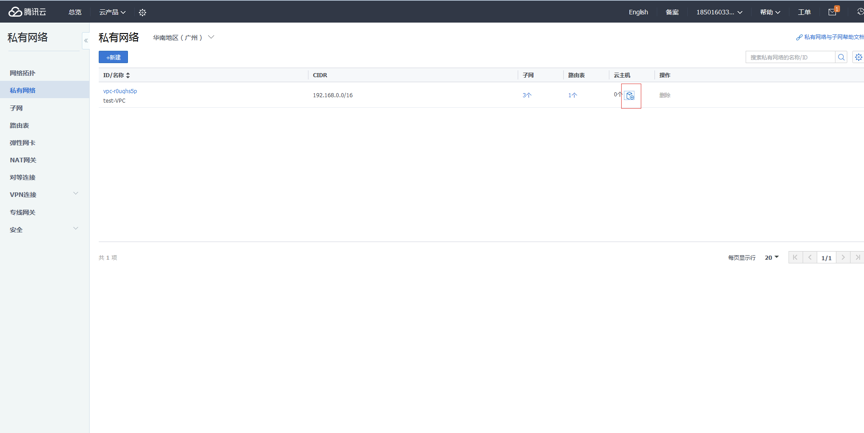Screen dimensions: 864x433
Task: Change the rows per page dropdown
Action: click(772, 257)
